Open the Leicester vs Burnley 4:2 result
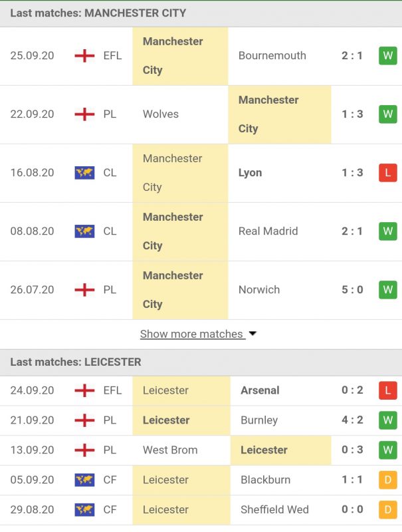The height and width of the screenshot is (532, 402). coord(352,420)
